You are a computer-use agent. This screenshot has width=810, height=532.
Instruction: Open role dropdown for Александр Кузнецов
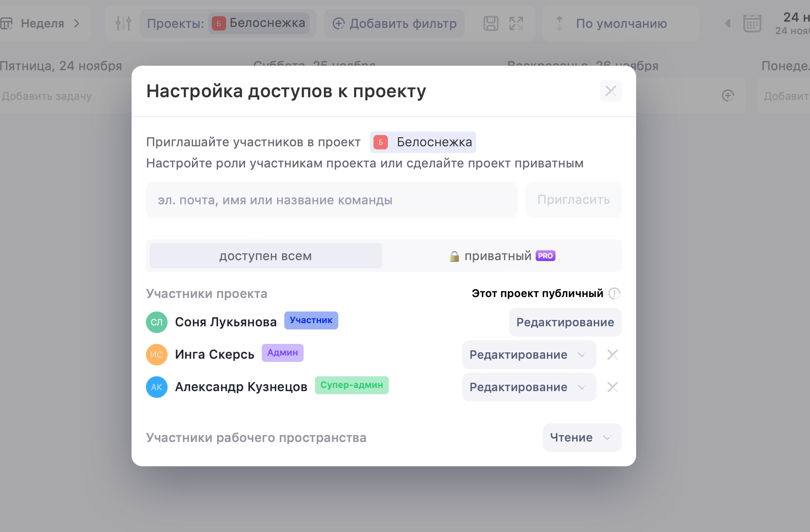point(528,387)
